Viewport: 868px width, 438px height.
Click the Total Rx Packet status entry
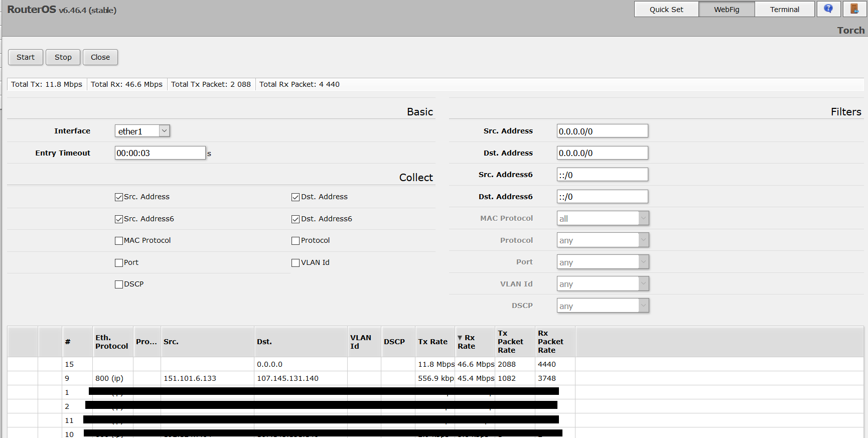300,84
